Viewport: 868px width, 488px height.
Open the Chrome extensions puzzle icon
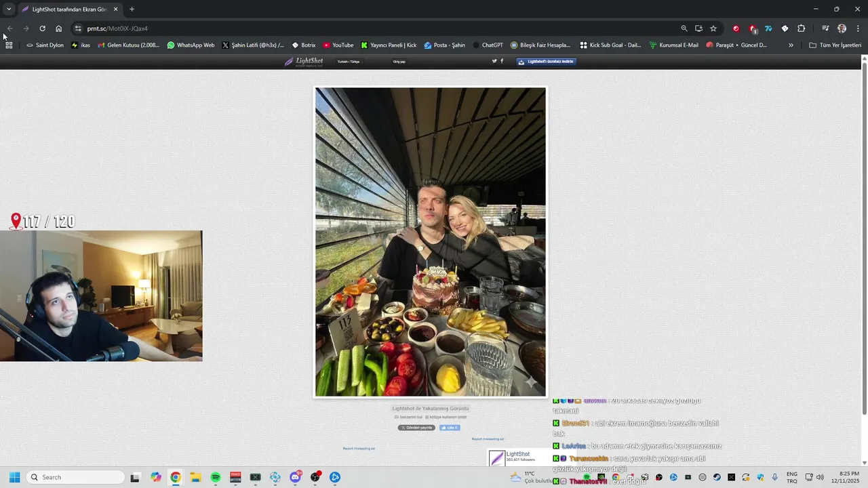point(802,28)
